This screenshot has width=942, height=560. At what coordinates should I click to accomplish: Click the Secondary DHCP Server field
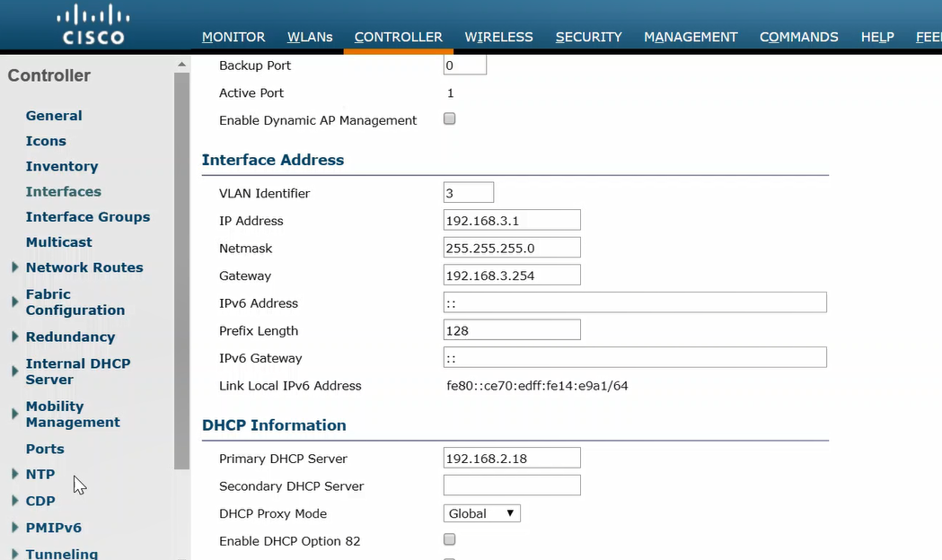(512, 486)
